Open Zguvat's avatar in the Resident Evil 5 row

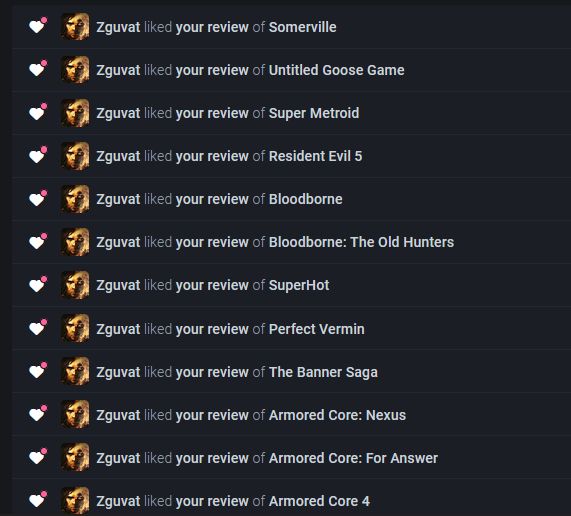(75, 156)
